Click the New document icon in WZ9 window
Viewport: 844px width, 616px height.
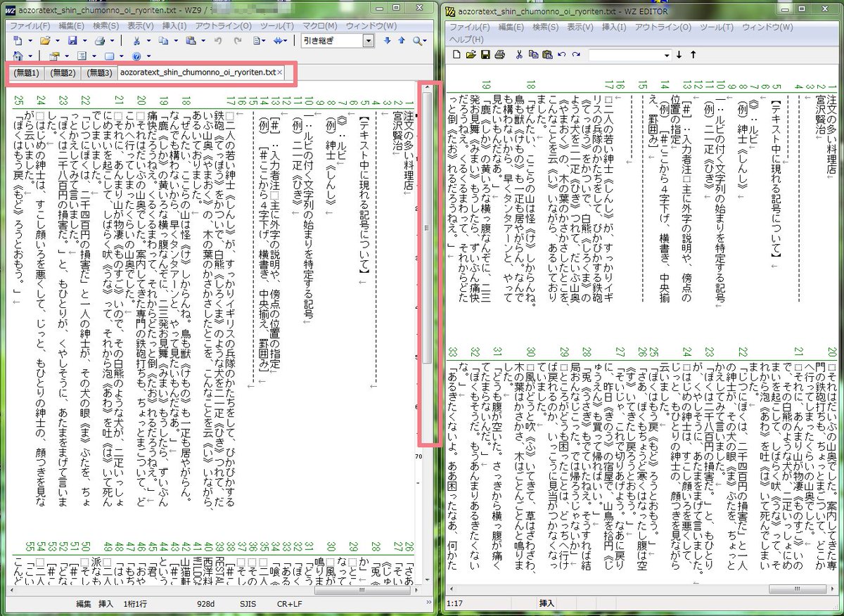[x=17, y=40]
